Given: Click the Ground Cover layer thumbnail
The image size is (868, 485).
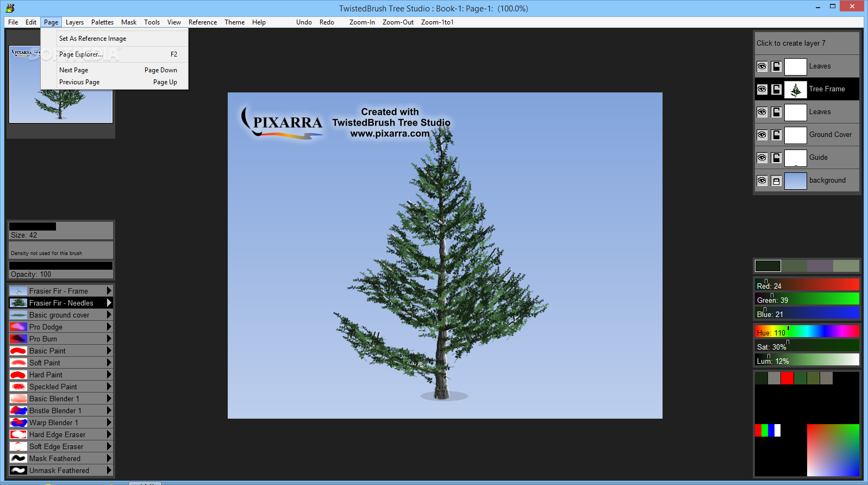Looking at the screenshot, I should (x=796, y=135).
